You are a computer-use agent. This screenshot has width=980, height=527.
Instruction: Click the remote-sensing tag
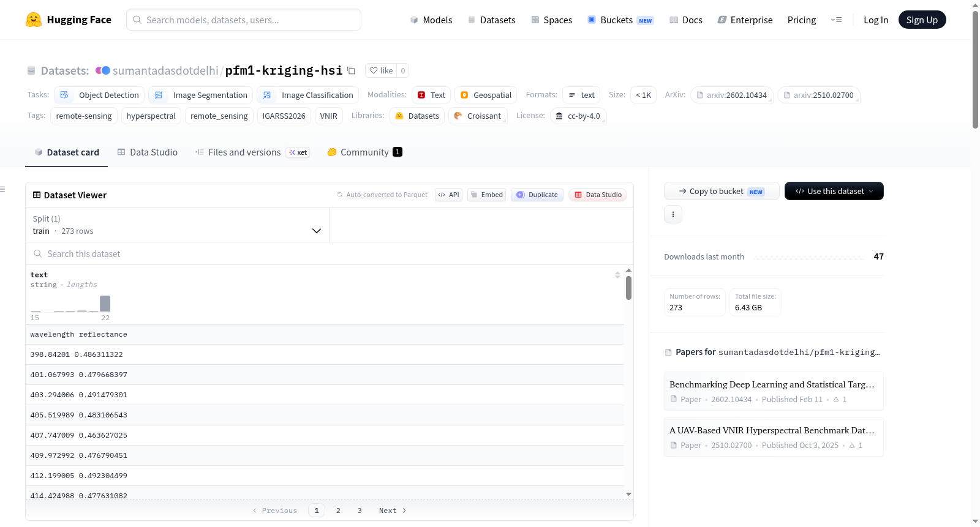(84, 116)
